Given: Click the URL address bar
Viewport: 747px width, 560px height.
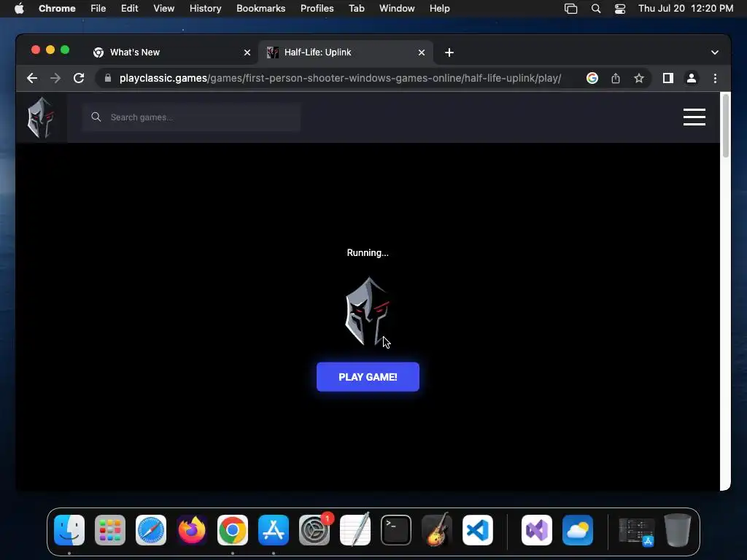Looking at the screenshot, I should coord(340,78).
